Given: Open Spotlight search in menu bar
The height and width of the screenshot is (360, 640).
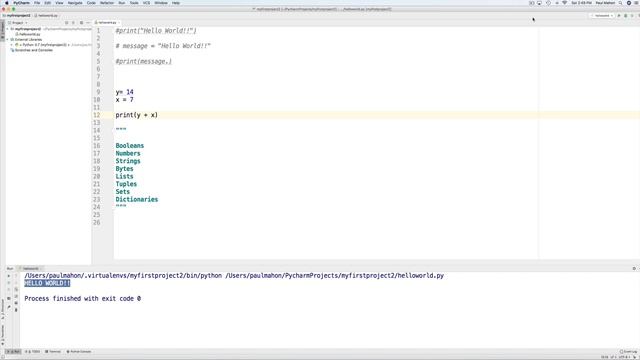Looking at the screenshot, I should (621, 3).
